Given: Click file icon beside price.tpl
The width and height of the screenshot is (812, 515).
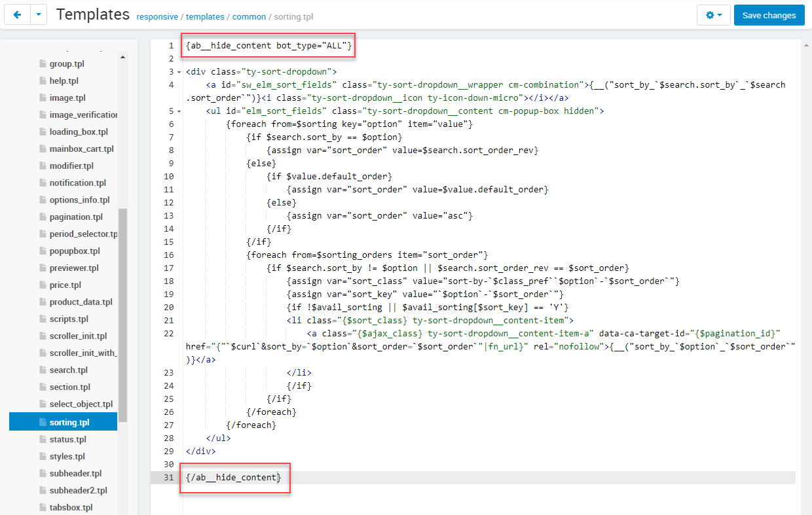Looking at the screenshot, I should [43, 285].
